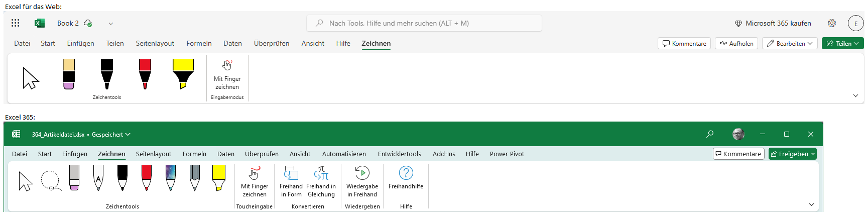Open the Add-Ins tab
This screenshot has width=868, height=217.
point(444,154)
